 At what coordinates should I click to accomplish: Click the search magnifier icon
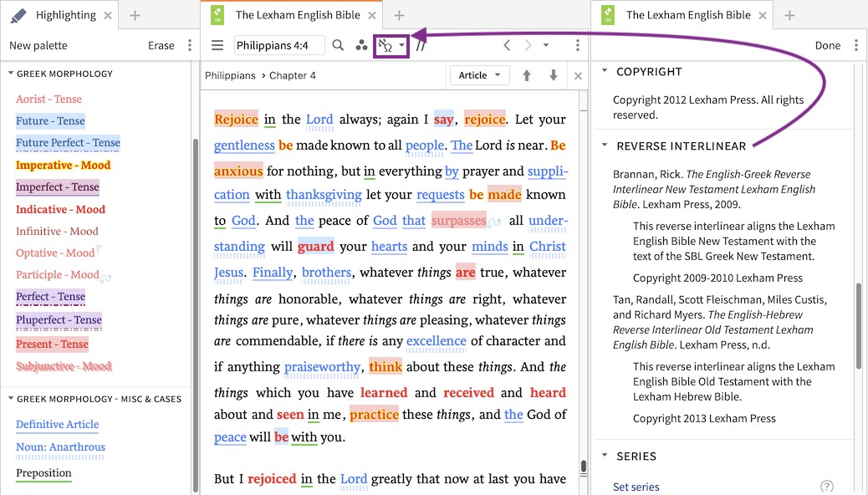(338, 45)
